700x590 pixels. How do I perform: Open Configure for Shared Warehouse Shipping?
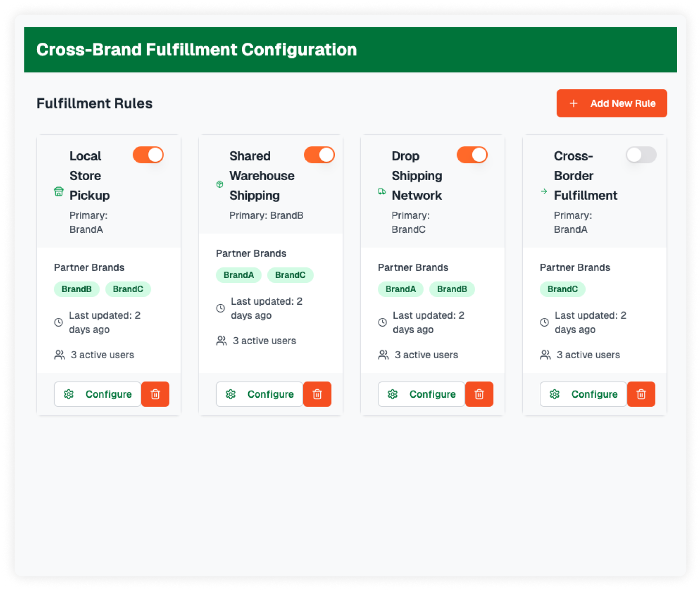click(259, 394)
